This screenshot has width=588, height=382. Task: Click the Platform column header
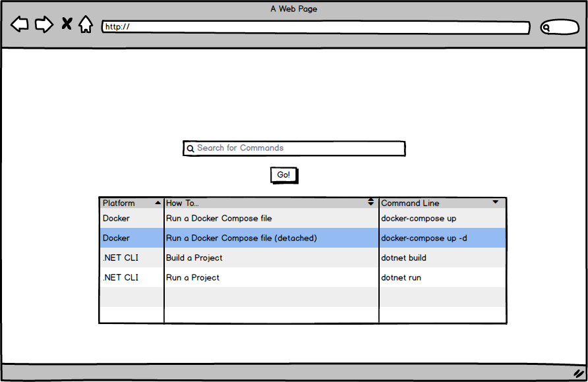click(x=125, y=203)
